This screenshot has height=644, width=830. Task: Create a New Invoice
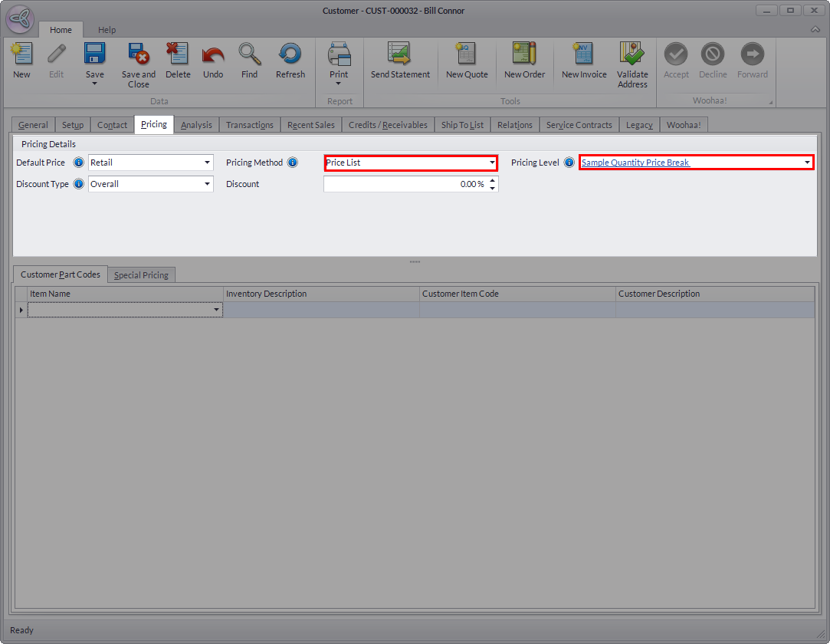pyautogui.click(x=584, y=55)
